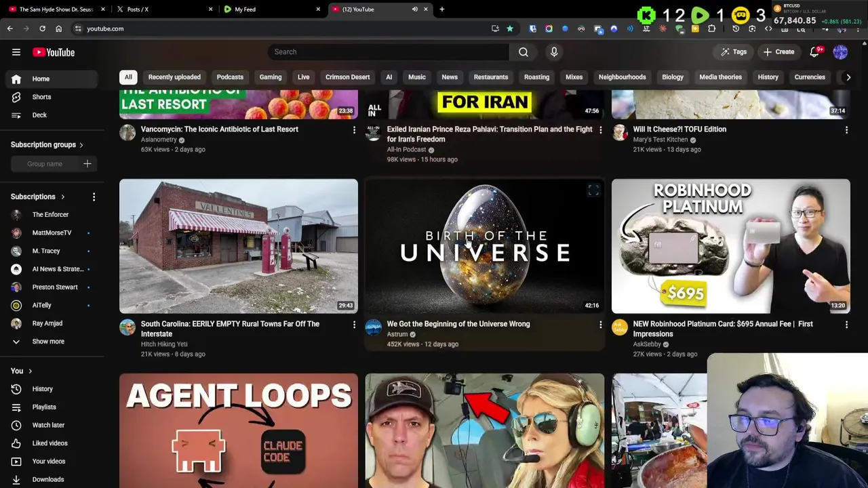Viewport: 868px width, 488px height.
Task: Click the YouTube search input field
Action: [x=388, y=52]
